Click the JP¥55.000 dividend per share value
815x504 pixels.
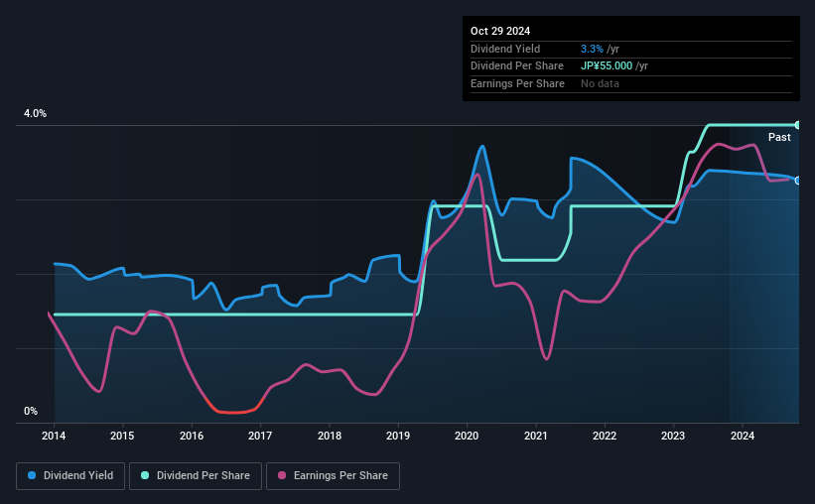point(607,66)
